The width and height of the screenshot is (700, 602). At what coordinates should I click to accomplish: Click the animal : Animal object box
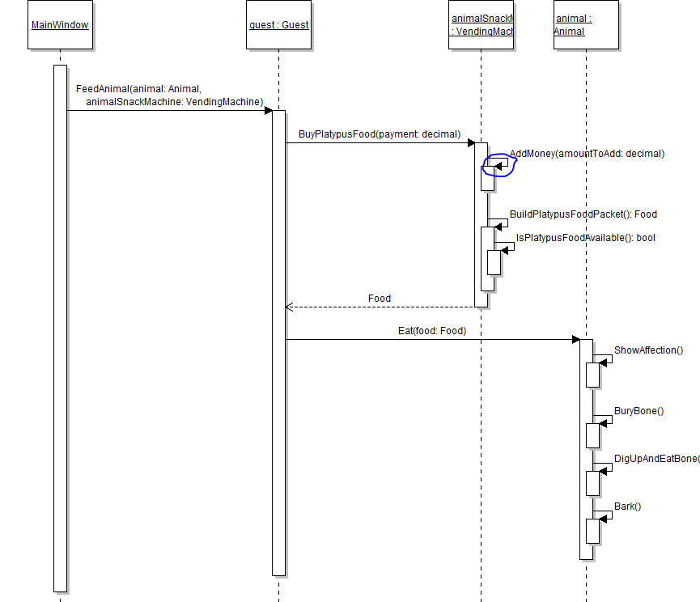pos(586,25)
